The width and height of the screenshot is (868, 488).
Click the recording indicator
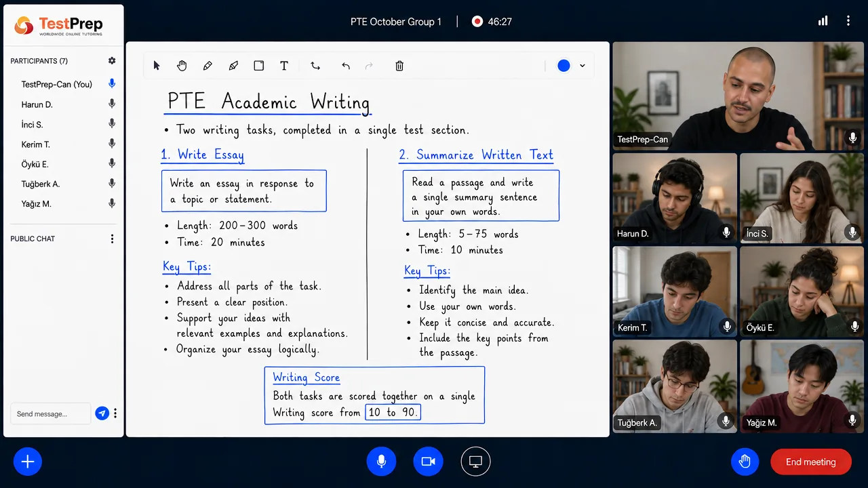point(477,22)
